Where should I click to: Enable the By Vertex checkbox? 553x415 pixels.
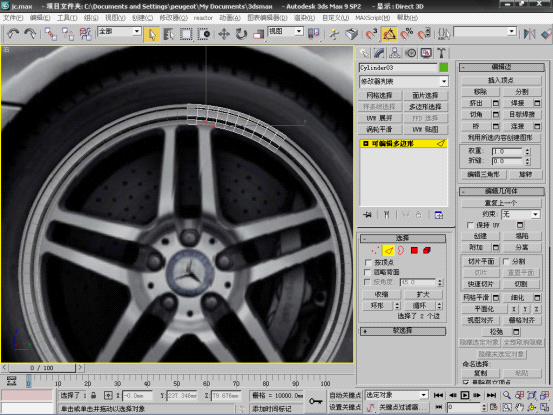(x=368, y=262)
